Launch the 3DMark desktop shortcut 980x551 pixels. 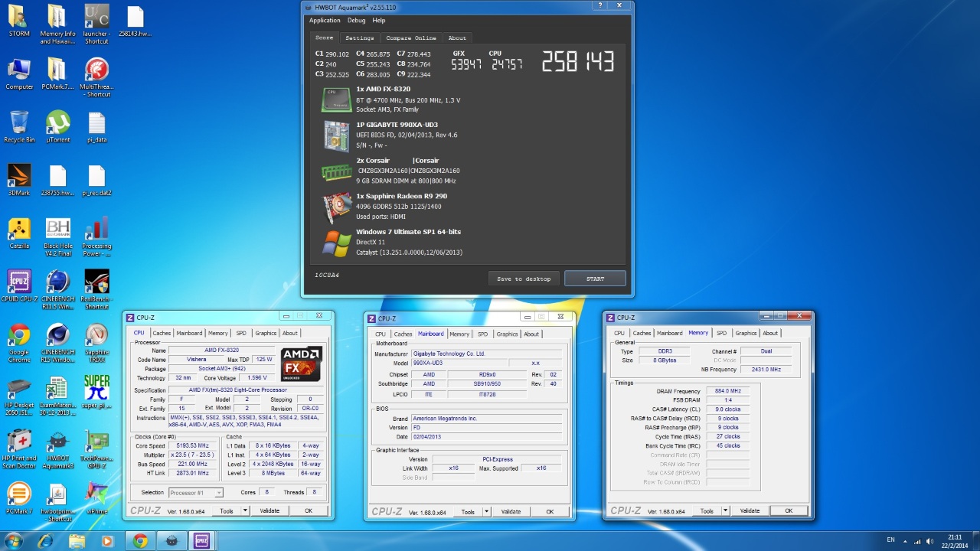19,178
